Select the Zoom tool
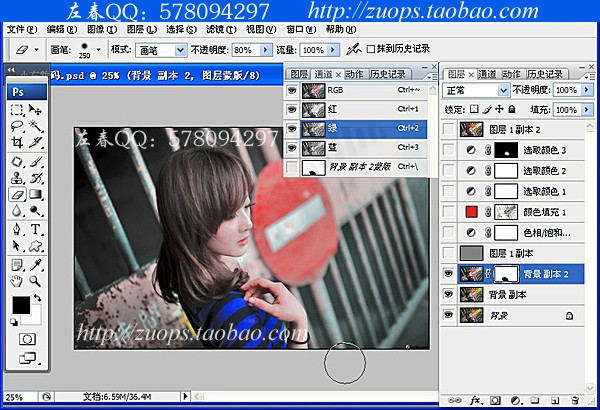This screenshot has width=600, height=410. (36, 281)
